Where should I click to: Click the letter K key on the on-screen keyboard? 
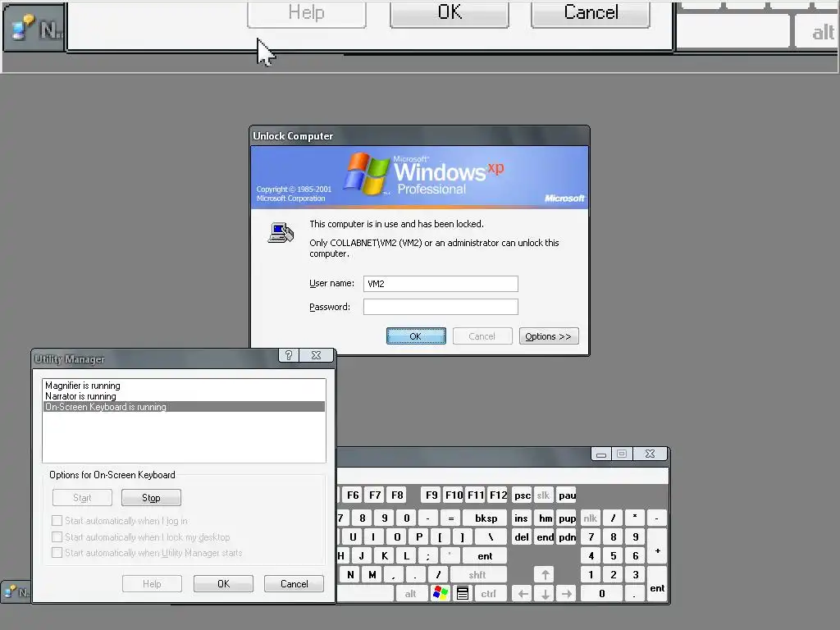point(384,555)
